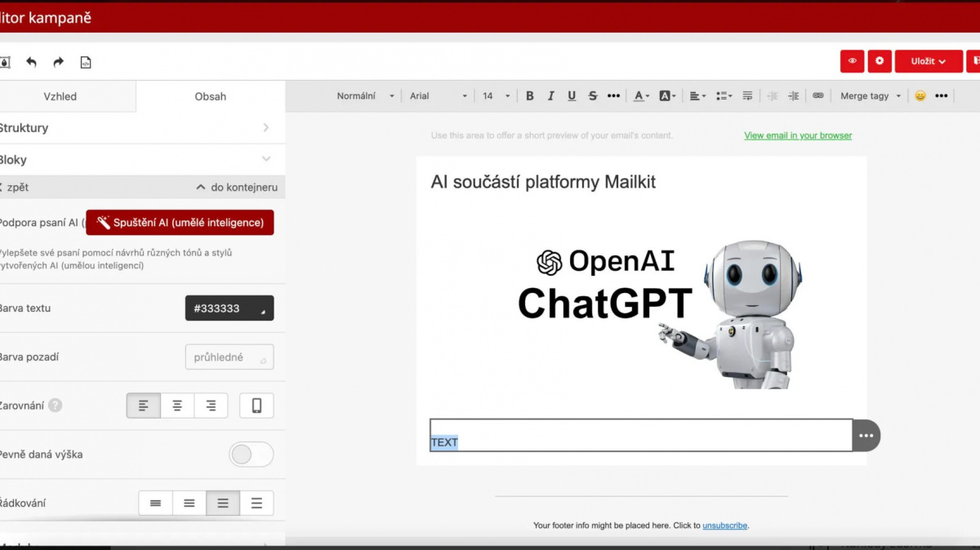Select center alignment in Zarovnání
Image resolution: width=980 pixels, height=550 pixels.
click(x=177, y=406)
